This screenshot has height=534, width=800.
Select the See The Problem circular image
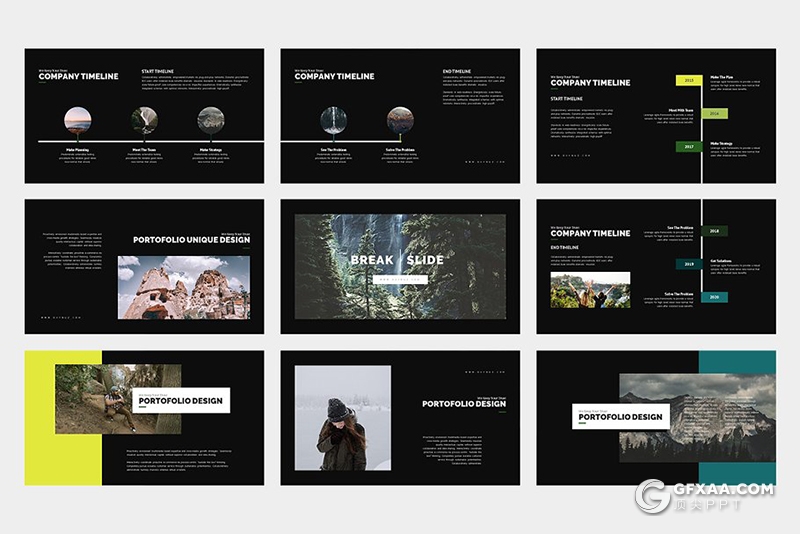[333, 121]
